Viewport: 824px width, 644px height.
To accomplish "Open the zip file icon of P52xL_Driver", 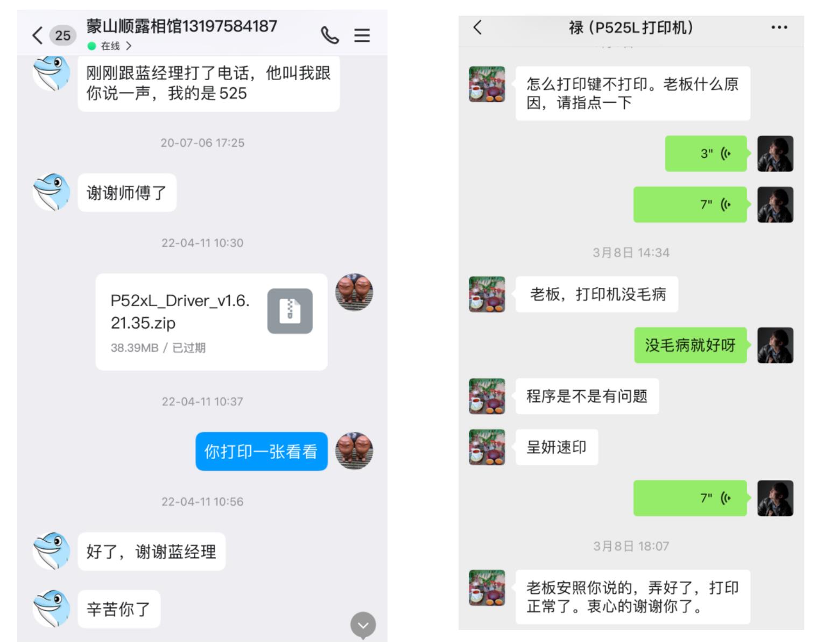I will pyautogui.click(x=290, y=311).
